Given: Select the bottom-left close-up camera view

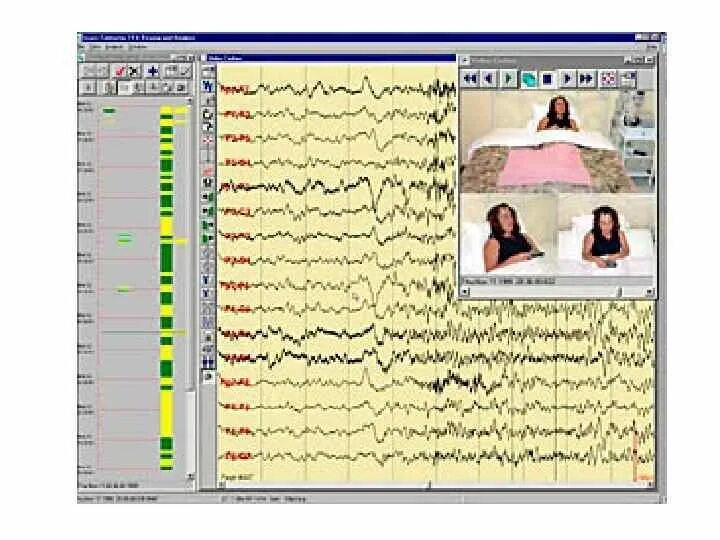Looking at the screenshot, I should [509, 235].
